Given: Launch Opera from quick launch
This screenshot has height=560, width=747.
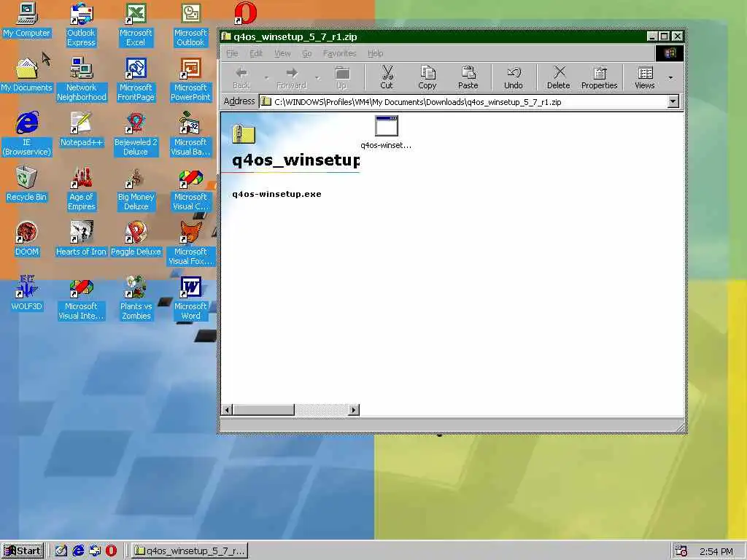Looking at the screenshot, I should (x=112, y=551).
